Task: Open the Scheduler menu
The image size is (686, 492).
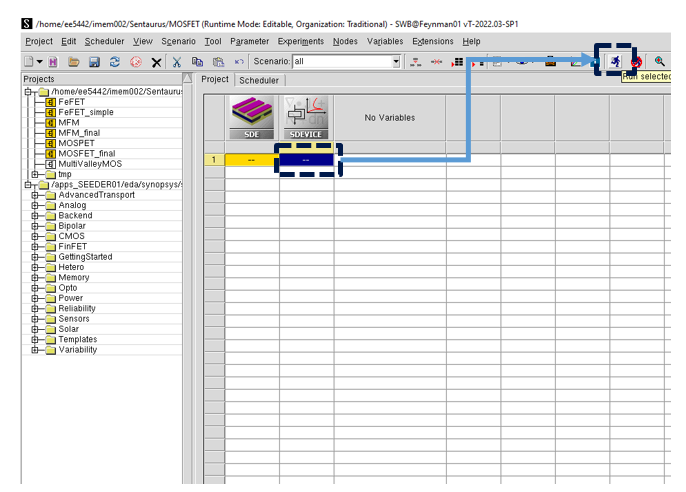Action: pos(104,42)
